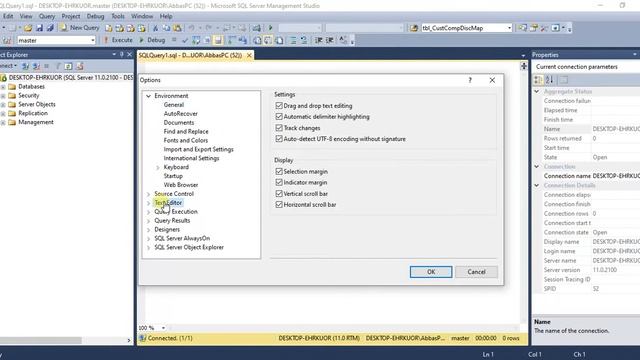Image resolution: width=640 pixels, height=360 pixels.
Task: Open the Edit menu
Action: (8, 16)
